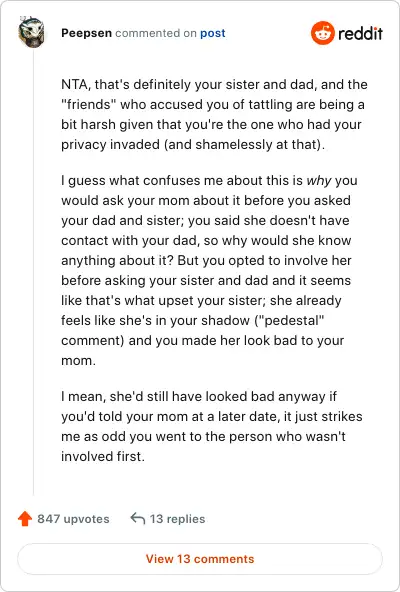Screen dimensions: 400x592
Task: Click the paragraph beginning with "NTA"
Action: point(214,114)
